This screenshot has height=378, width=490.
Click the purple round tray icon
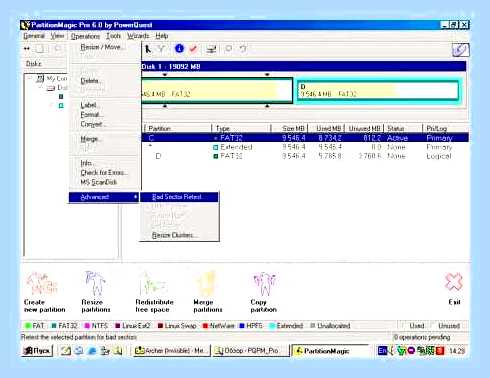point(411,351)
